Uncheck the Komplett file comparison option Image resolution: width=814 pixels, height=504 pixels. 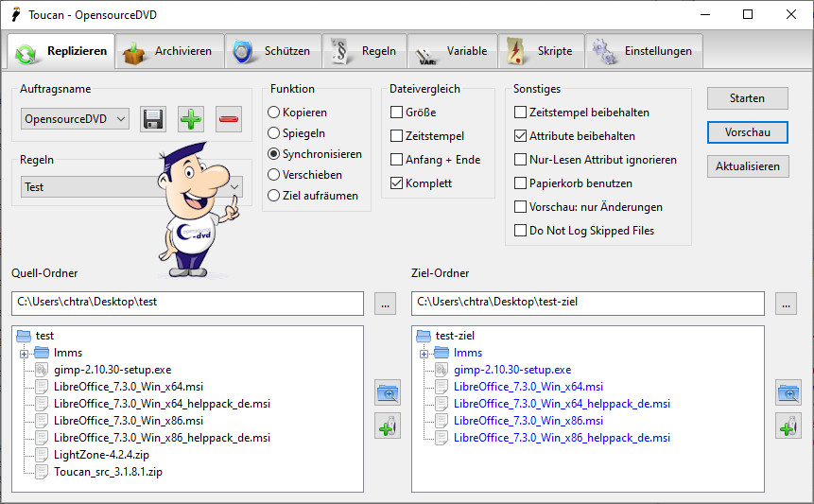(398, 183)
